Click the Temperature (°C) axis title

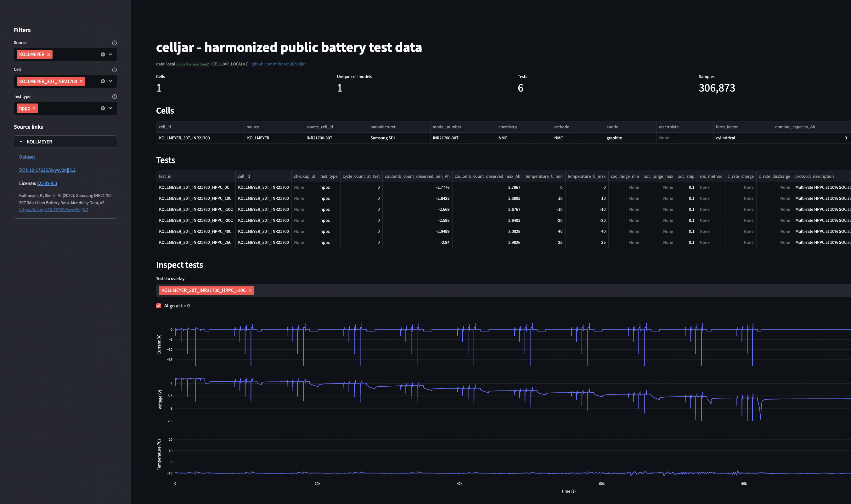coord(159,454)
